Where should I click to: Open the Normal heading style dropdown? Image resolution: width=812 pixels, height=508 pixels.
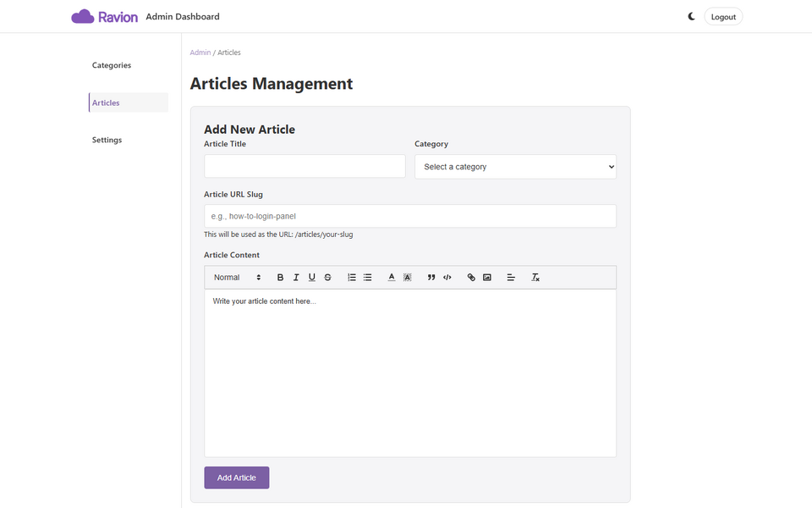237,278
